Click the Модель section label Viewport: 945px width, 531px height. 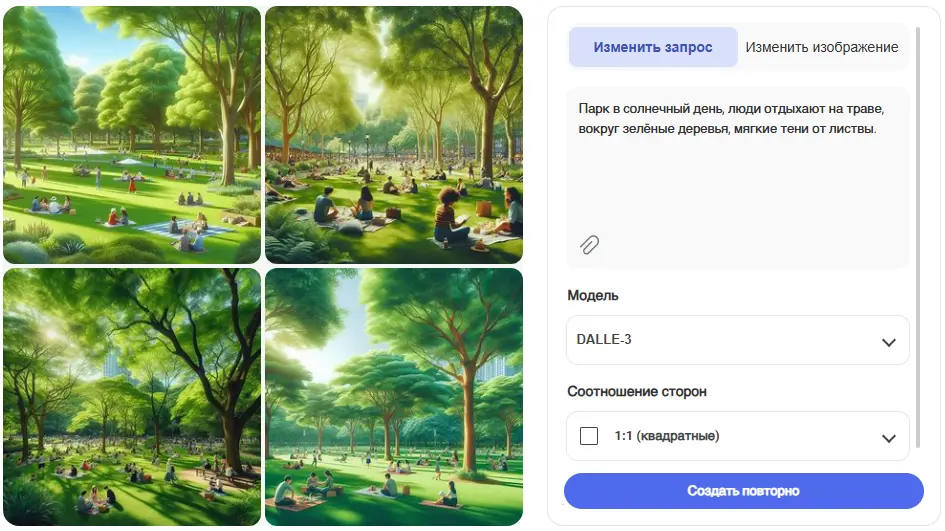pos(592,295)
